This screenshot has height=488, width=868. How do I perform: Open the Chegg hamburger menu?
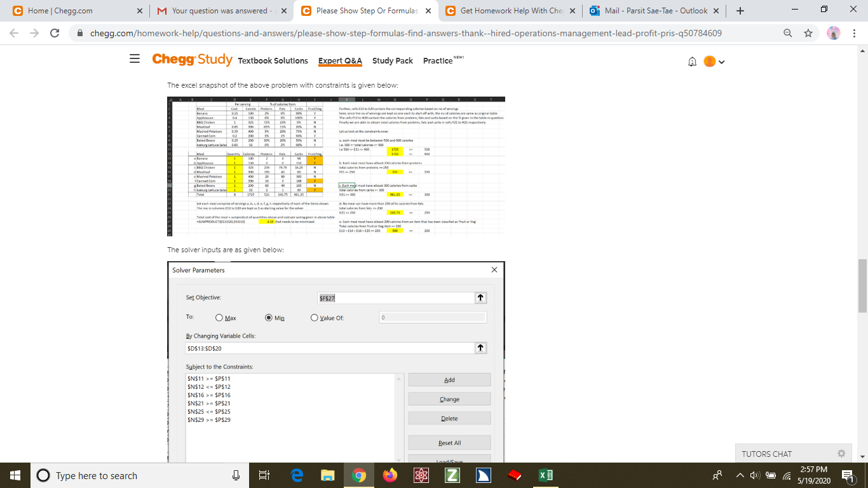pos(135,59)
